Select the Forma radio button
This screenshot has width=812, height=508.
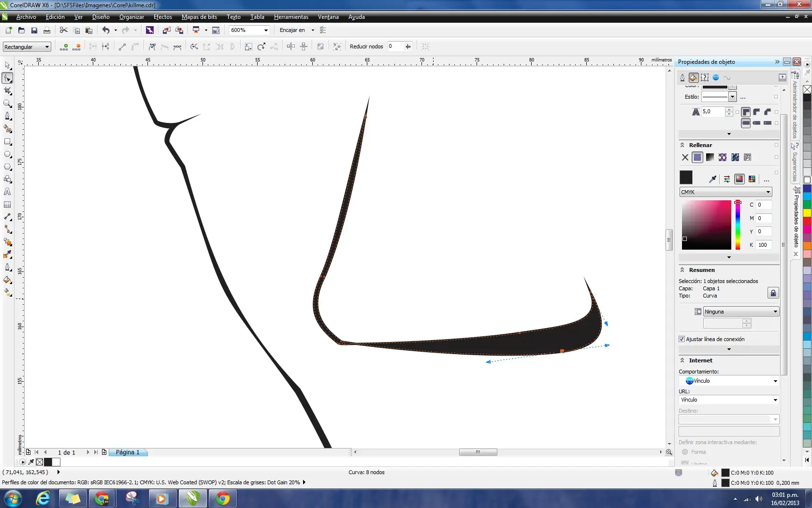pyautogui.click(x=685, y=452)
